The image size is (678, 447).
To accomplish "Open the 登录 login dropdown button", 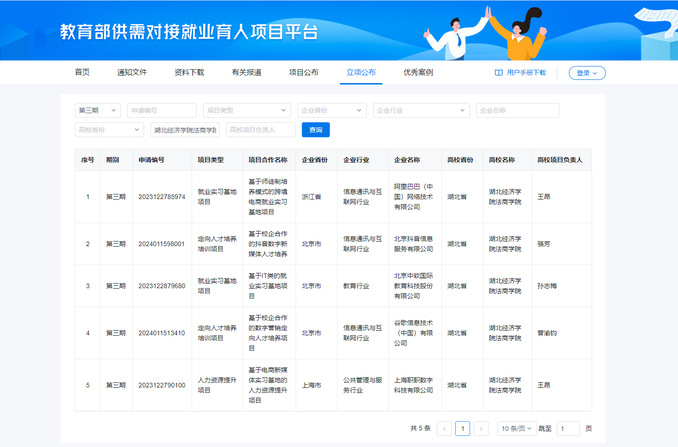I will coord(586,73).
